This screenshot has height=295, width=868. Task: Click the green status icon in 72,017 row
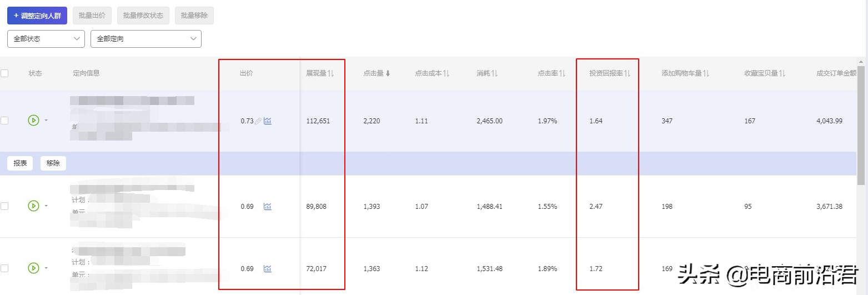pos(33,268)
